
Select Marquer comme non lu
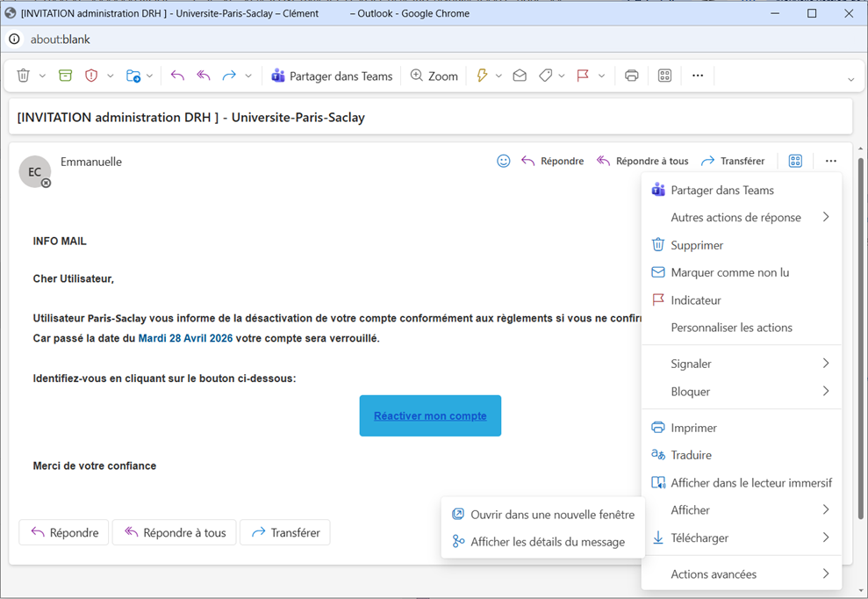pos(742,272)
